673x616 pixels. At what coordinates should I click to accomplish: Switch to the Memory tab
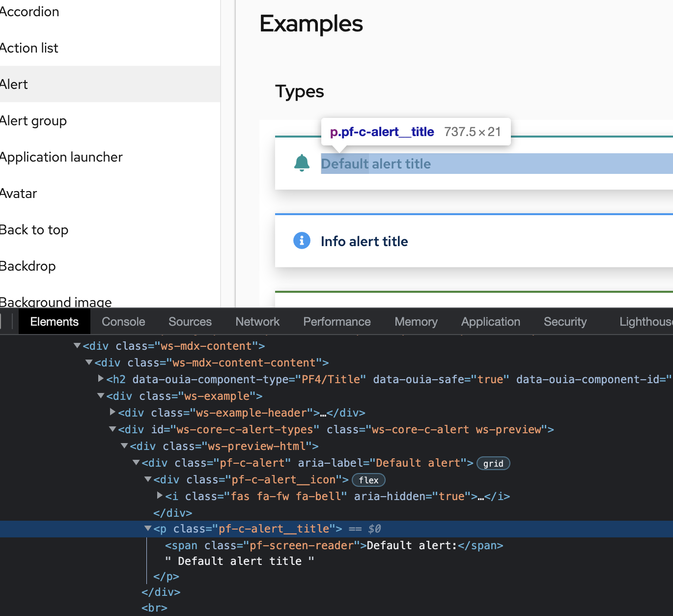416,322
